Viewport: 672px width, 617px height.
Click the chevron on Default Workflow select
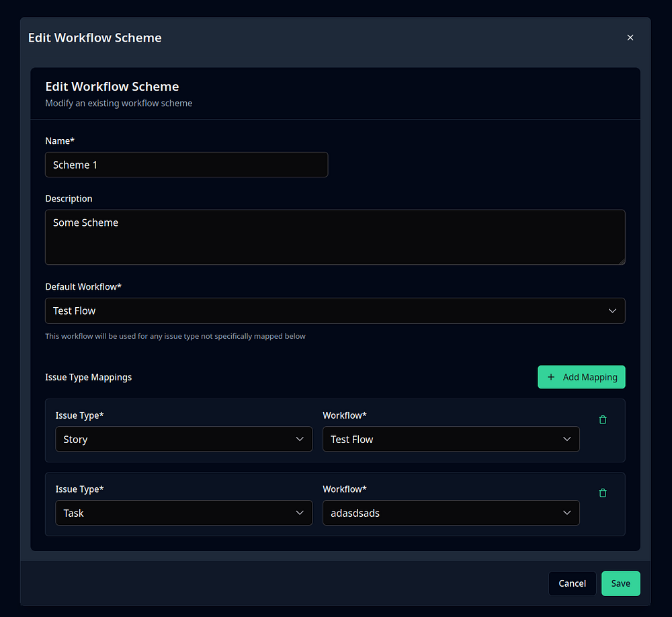tap(612, 311)
